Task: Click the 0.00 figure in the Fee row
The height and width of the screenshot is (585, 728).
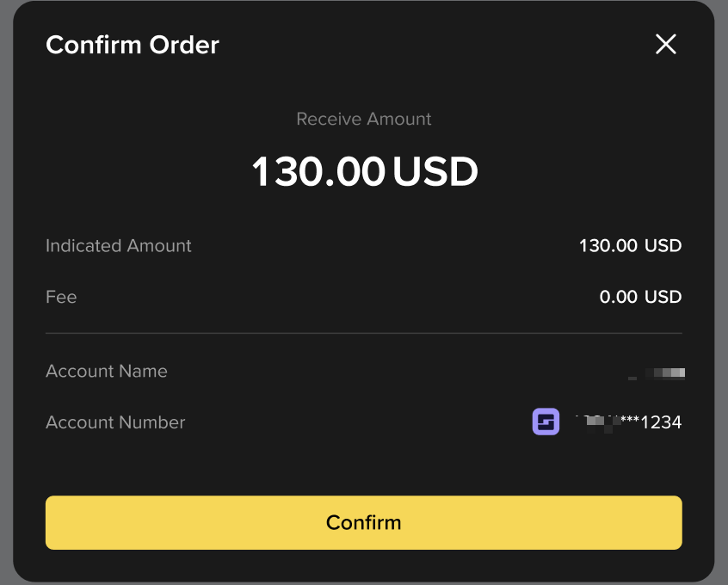Action: 618,297
